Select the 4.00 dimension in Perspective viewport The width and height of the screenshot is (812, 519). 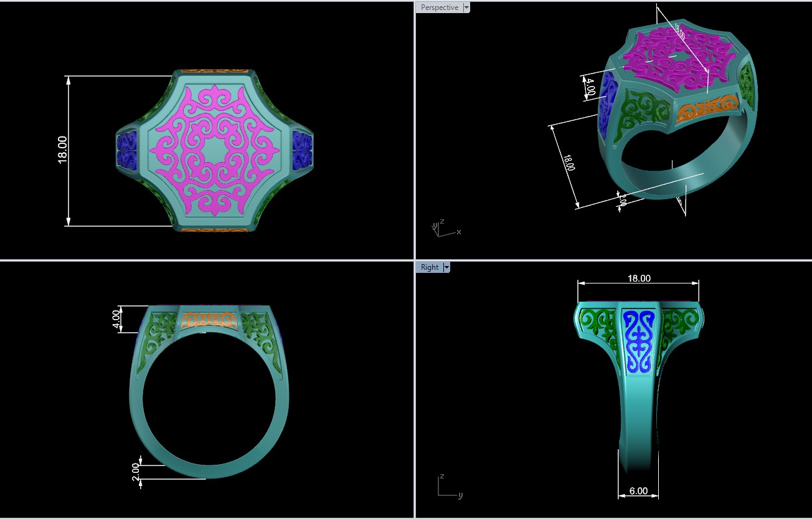pos(590,87)
